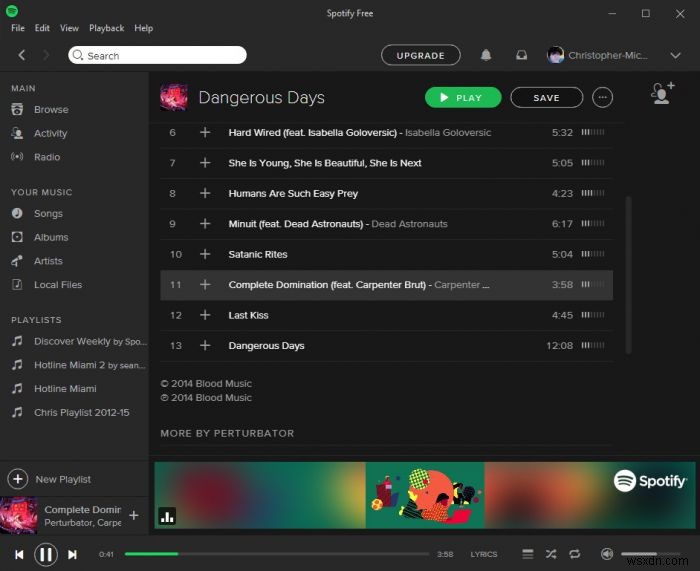Add Minuit track with plus icon

(205, 223)
